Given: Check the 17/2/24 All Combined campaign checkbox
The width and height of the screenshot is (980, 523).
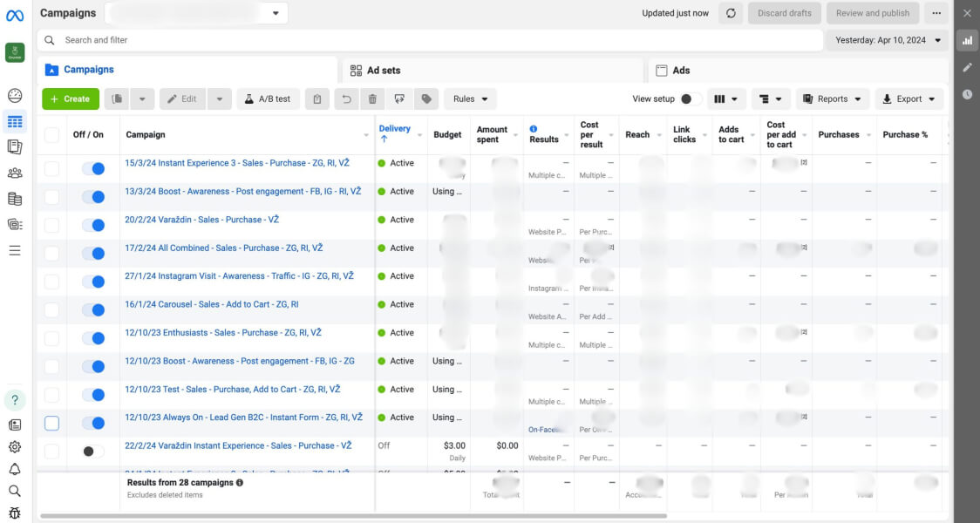Looking at the screenshot, I should [x=51, y=253].
